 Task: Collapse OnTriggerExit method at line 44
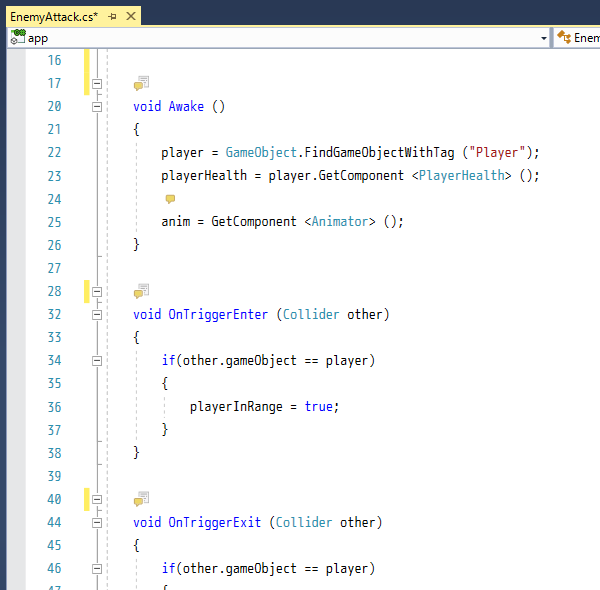coord(97,523)
